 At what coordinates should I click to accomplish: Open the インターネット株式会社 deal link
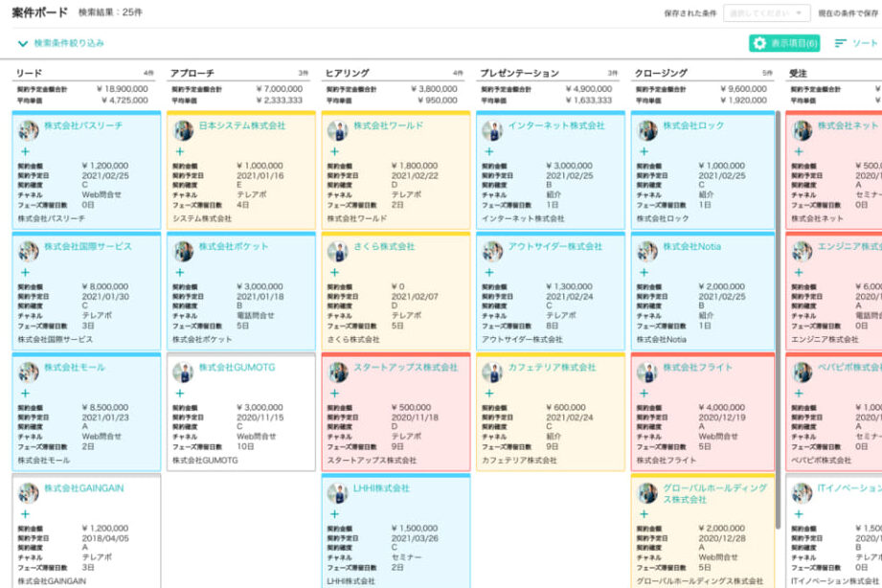click(x=555, y=125)
